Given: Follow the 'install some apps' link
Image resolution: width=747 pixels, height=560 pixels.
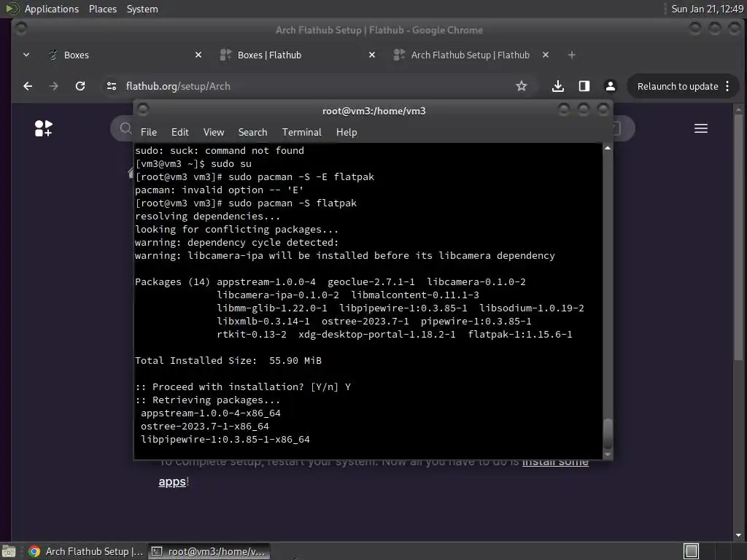Looking at the screenshot, I should [555, 463].
